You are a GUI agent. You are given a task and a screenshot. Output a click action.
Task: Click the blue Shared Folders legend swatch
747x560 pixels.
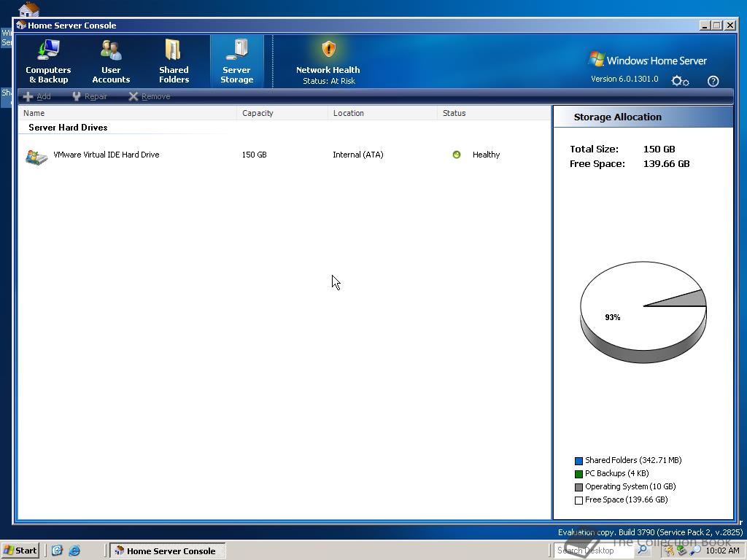click(578, 461)
